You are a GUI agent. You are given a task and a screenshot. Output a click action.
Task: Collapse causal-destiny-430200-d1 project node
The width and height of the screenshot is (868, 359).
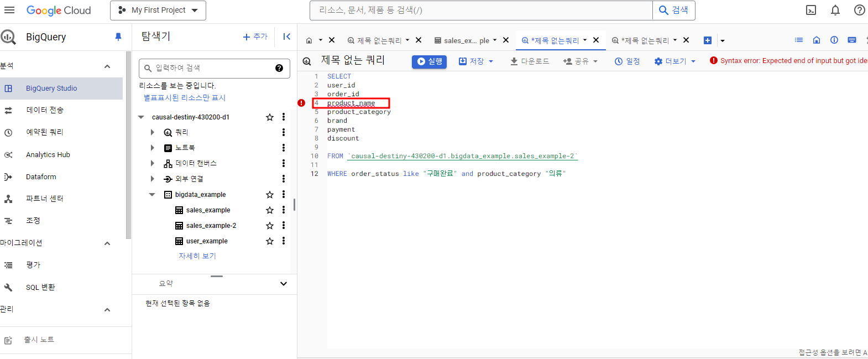141,117
